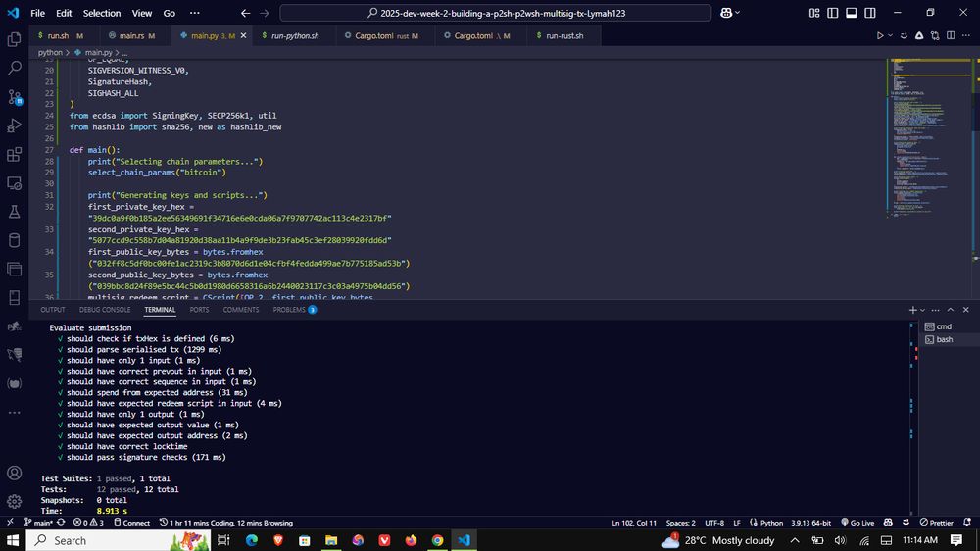Image resolution: width=980 pixels, height=551 pixels.
Task: Open Windows Start menu
Action: (13, 540)
